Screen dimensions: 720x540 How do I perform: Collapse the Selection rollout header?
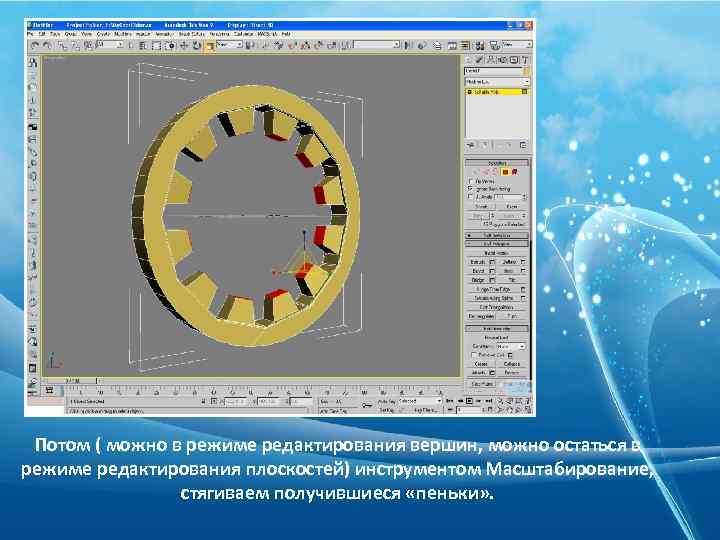point(496,163)
